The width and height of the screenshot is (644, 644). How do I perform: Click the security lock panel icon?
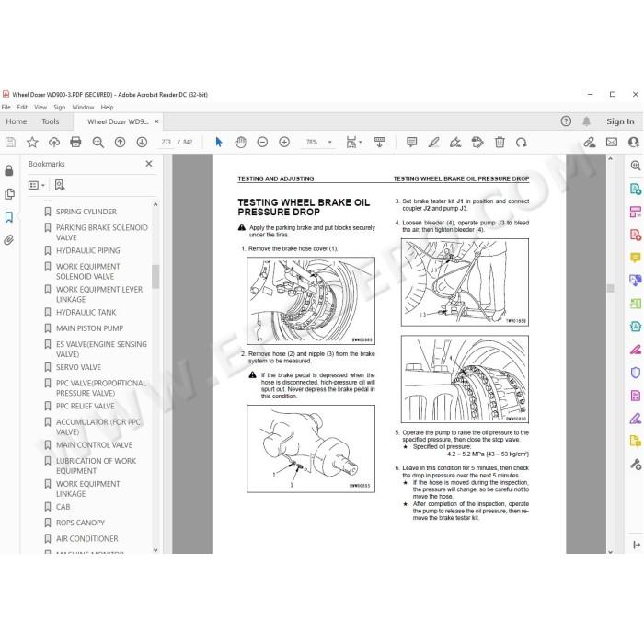pos(9,170)
